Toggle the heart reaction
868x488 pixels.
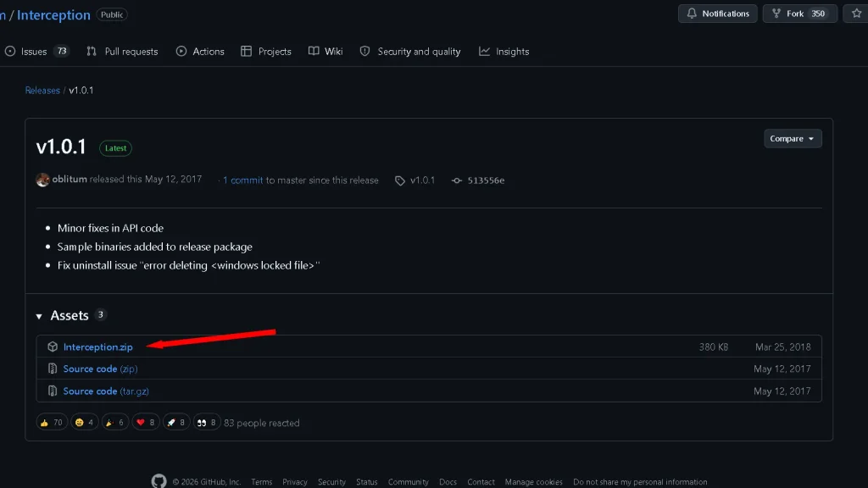pos(146,423)
